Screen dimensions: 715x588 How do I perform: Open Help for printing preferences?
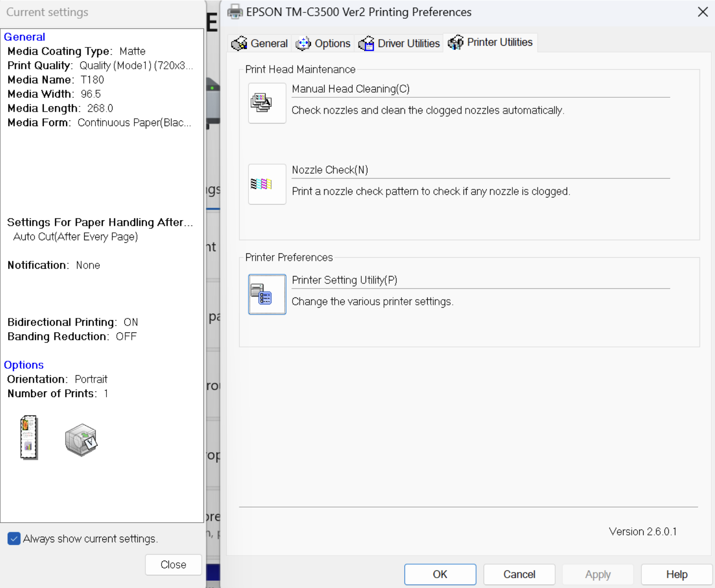point(677,574)
